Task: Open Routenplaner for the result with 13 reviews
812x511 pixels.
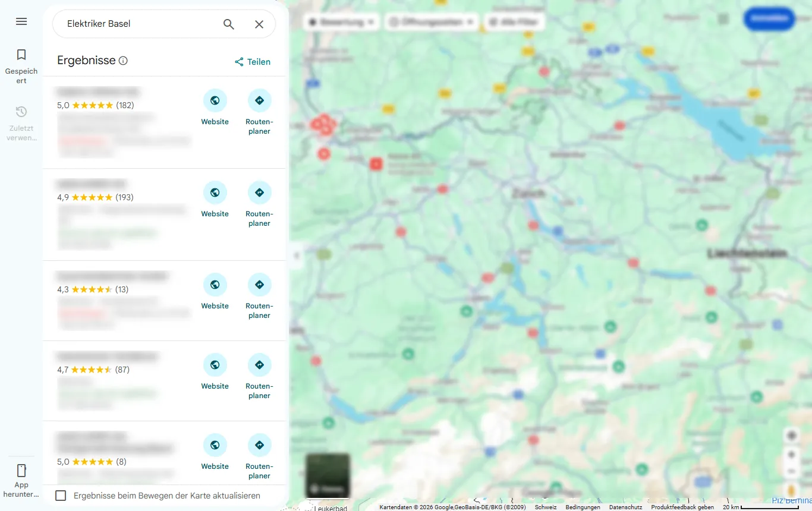Action: (259, 296)
